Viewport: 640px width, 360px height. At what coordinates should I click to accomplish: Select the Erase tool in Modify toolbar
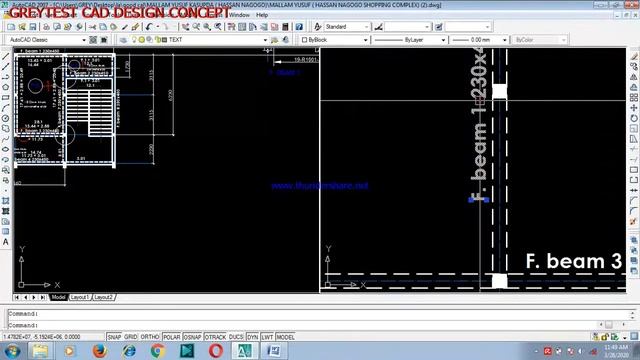point(633,56)
